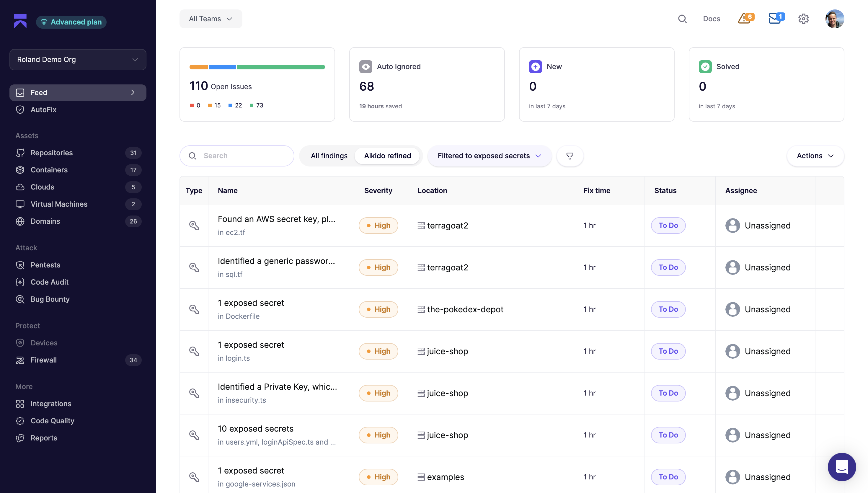Click the magnifier search icon in header

click(682, 19)
